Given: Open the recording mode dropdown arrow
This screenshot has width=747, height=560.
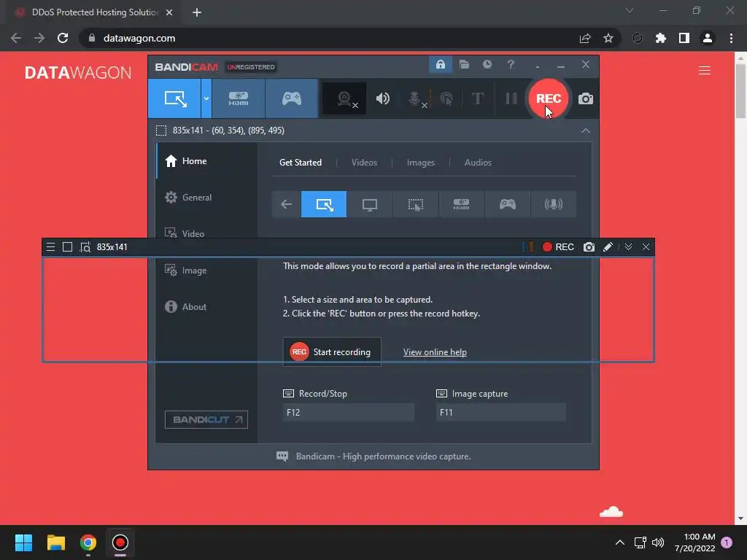Looking at the screenshot, I should [x=206, y=98].
